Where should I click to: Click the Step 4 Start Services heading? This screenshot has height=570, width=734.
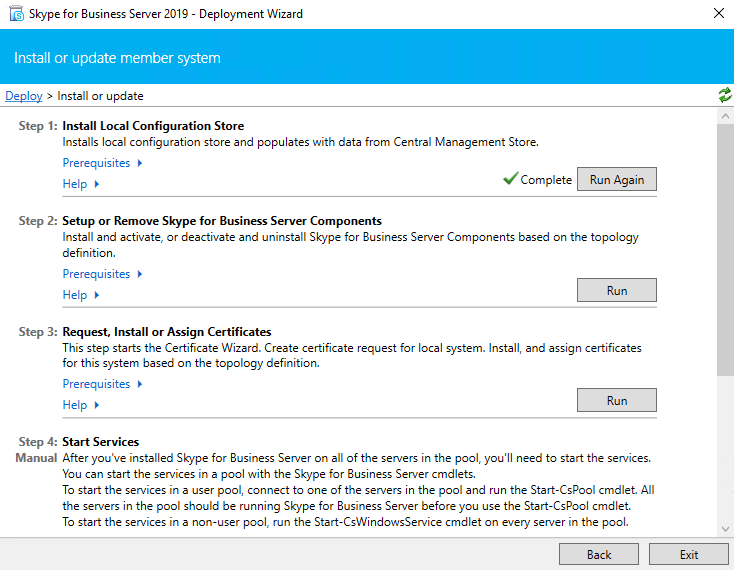(100, 442)
